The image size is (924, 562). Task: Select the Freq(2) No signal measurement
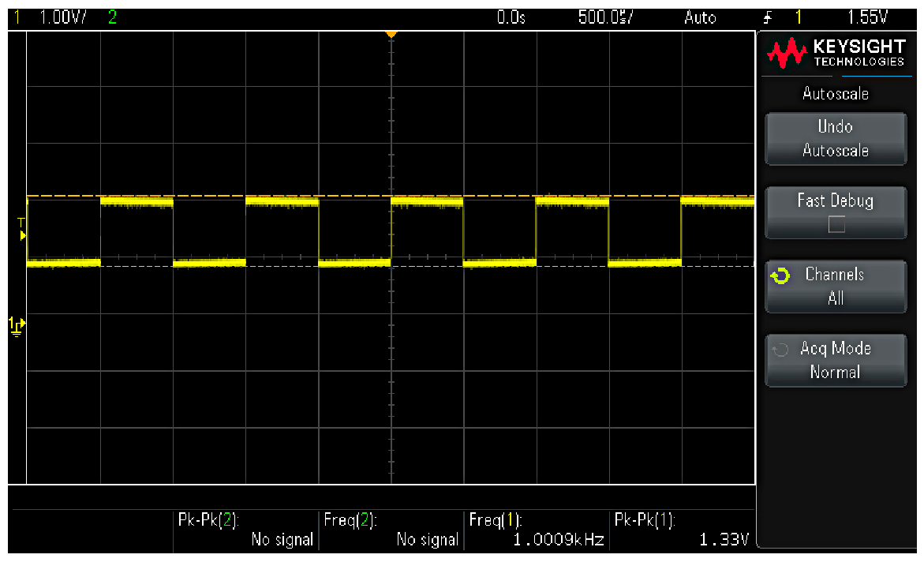pos(391,530)
